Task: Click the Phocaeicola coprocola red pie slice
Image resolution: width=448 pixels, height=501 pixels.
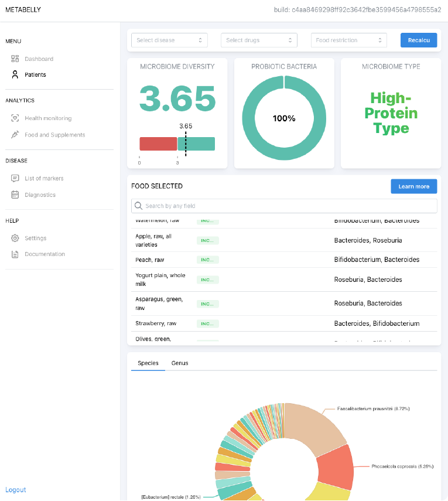Action: click(336, 468)
